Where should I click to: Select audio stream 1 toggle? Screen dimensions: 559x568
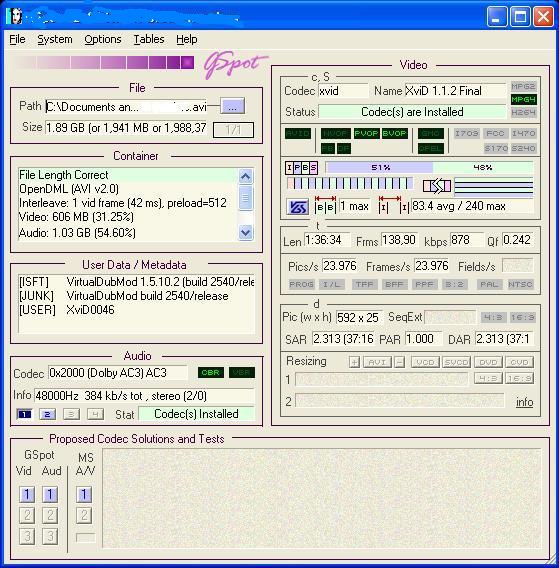(x=24, y=414)
